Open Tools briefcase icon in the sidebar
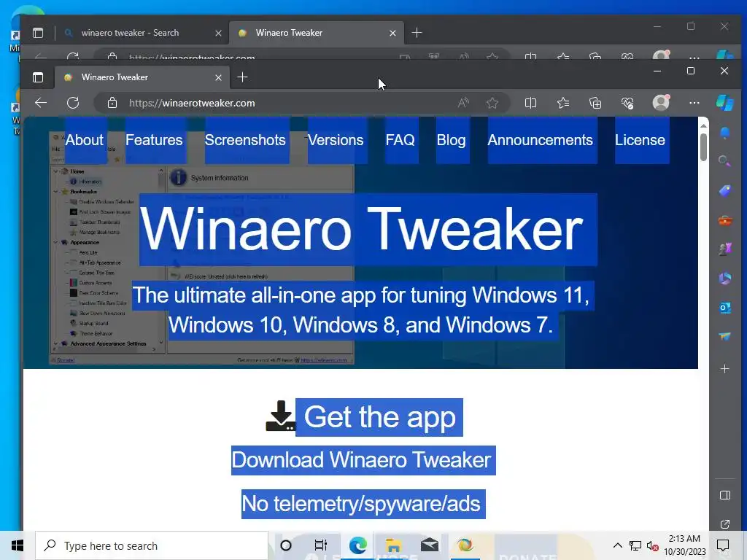 click(x=724, y=220)
